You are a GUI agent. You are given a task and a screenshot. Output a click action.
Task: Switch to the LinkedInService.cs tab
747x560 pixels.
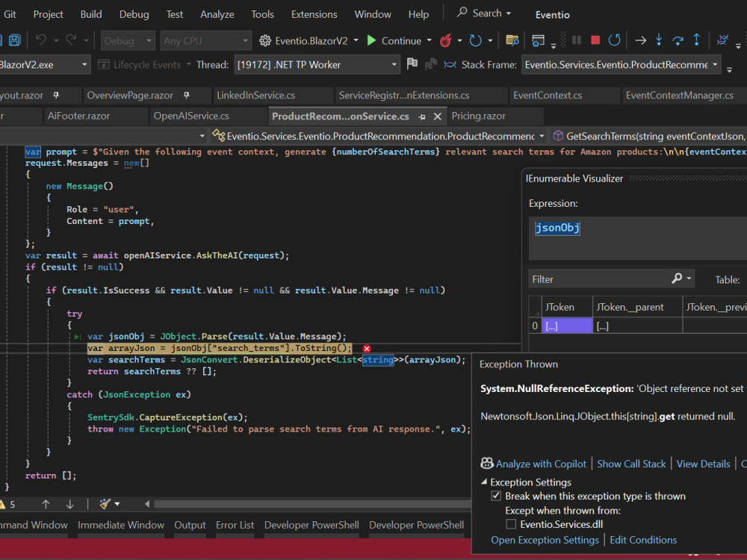[255, 96]
